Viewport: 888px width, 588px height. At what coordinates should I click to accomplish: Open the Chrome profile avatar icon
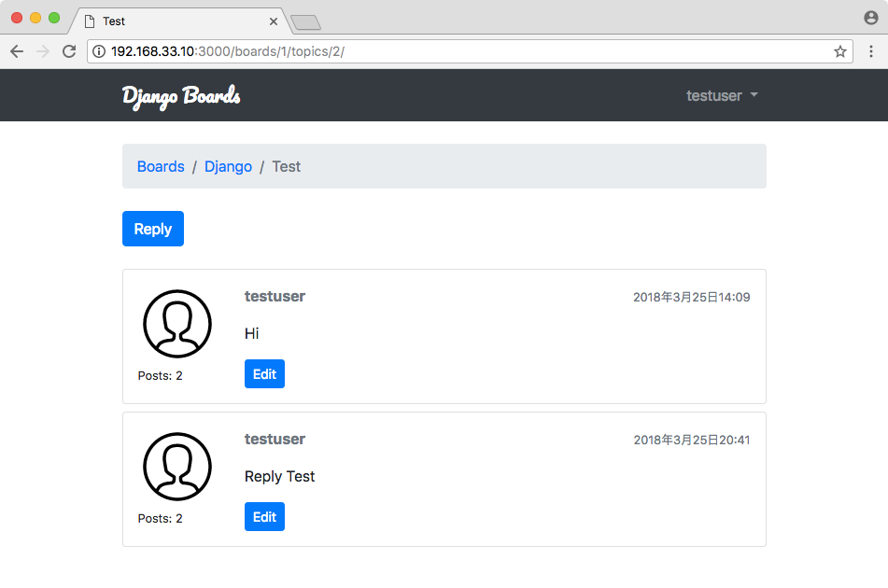tap(871, 18)
